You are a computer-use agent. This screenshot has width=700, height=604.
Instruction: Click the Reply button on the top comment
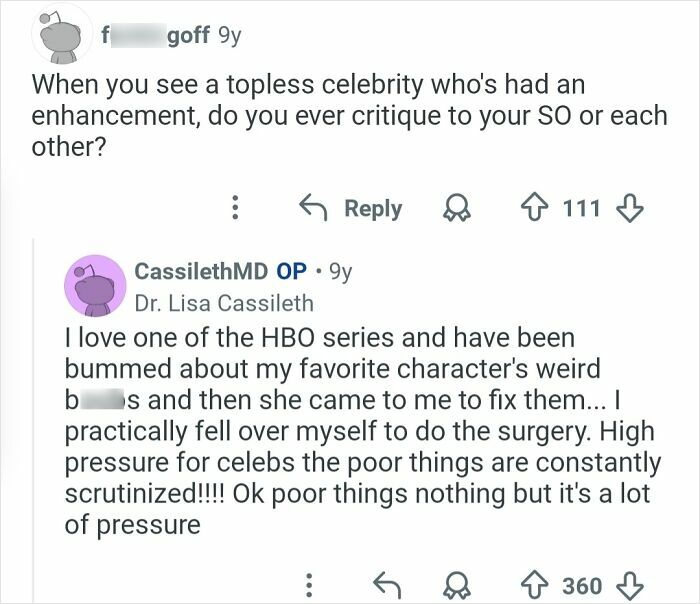point(352,208)
